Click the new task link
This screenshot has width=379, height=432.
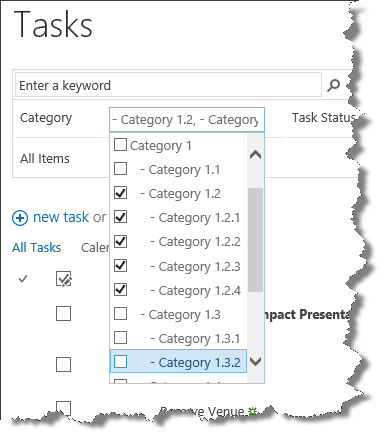(x=61, y=217)
